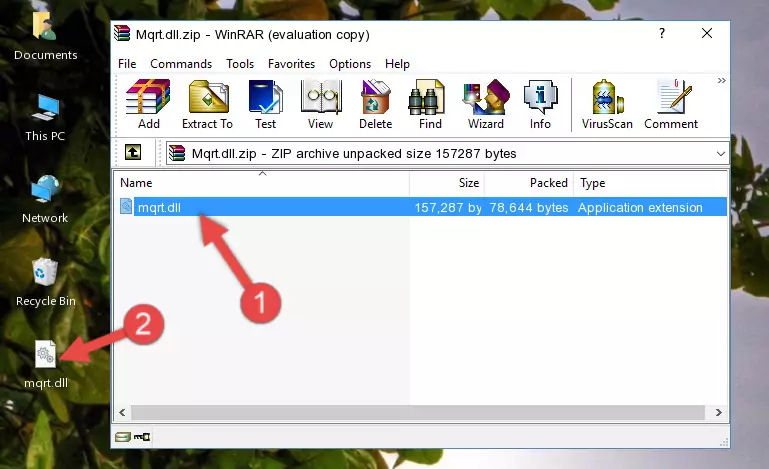This screenshot has width=769, height=469.
Task: Expand the toolbar overflow chevron
Action: tap(721, 80)
